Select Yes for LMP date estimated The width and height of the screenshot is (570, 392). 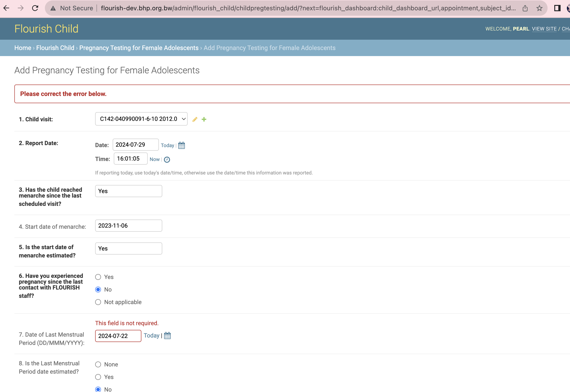[98, 377]
